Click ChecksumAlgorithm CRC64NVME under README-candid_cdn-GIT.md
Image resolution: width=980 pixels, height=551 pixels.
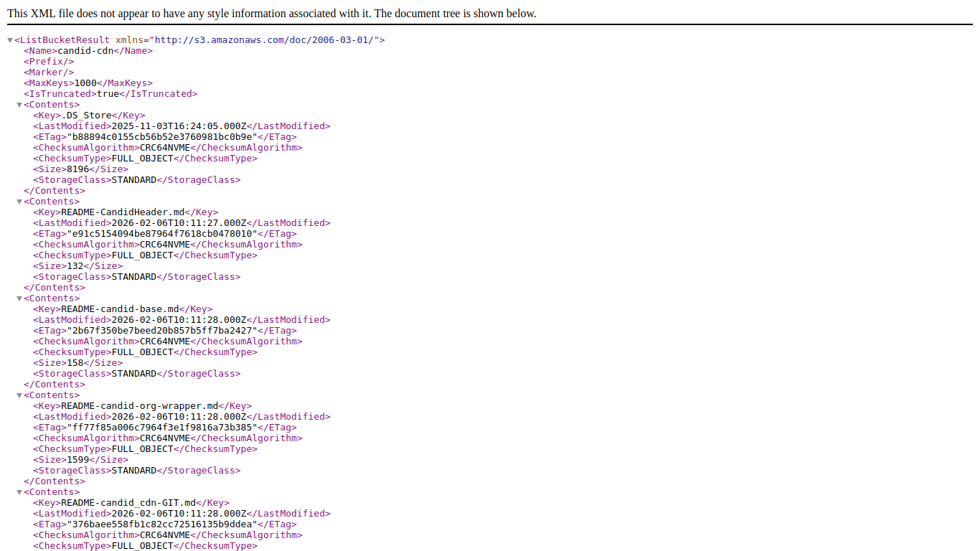pos(165,535)
